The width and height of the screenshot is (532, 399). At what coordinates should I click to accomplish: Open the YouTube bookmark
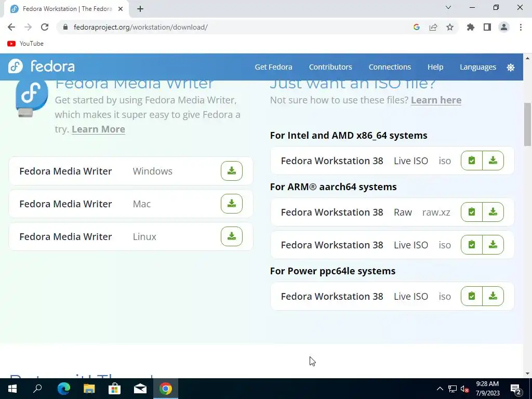click(x=25, y=44)
